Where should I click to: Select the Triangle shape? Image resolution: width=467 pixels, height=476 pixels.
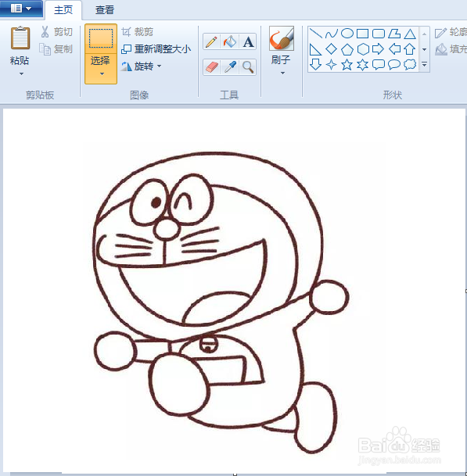(x=410, y=34)
